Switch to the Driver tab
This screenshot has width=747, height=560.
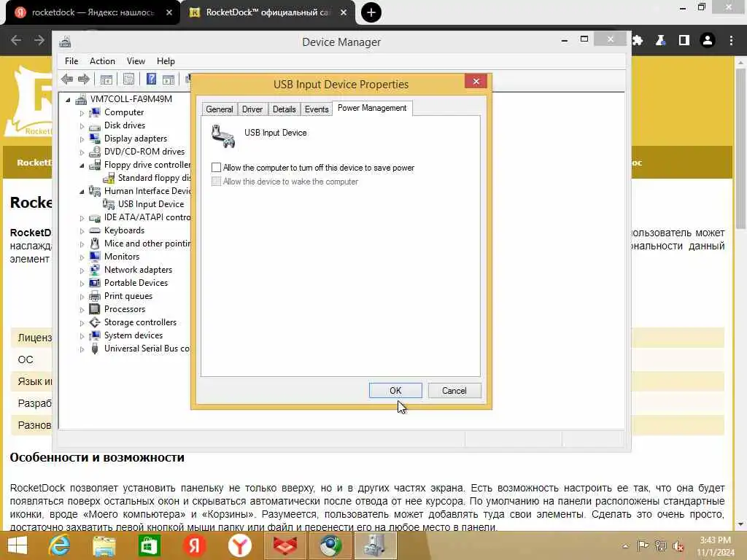tap(252, 109)
